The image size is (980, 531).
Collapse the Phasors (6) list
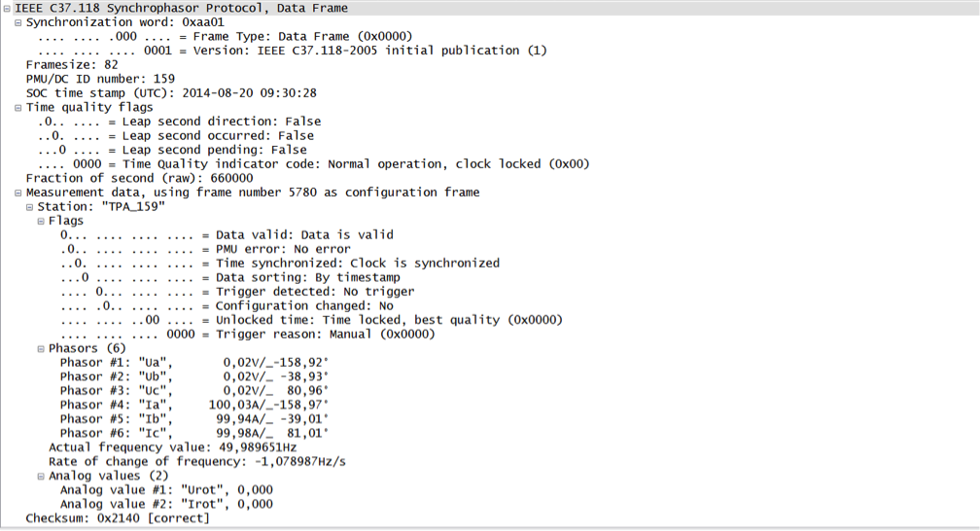click(x=41, y=348)
